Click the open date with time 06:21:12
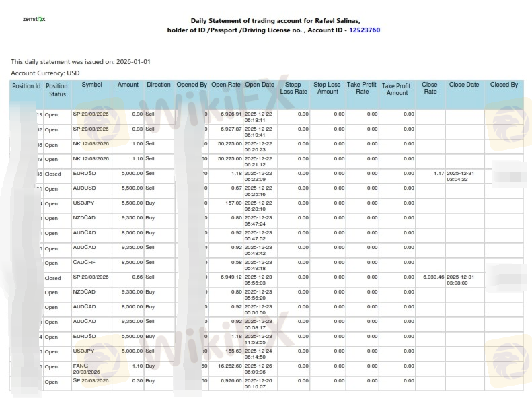This screenshot has width=532, height=412. tap(260, 162)
